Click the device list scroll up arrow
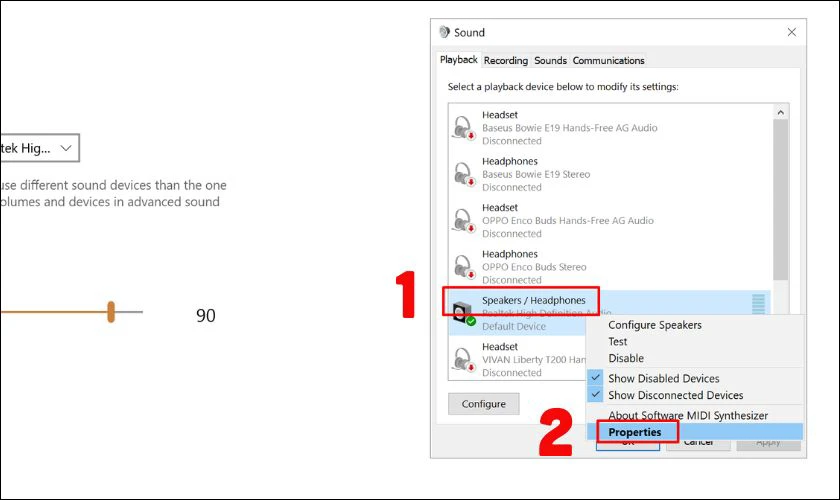 point(781,112)
